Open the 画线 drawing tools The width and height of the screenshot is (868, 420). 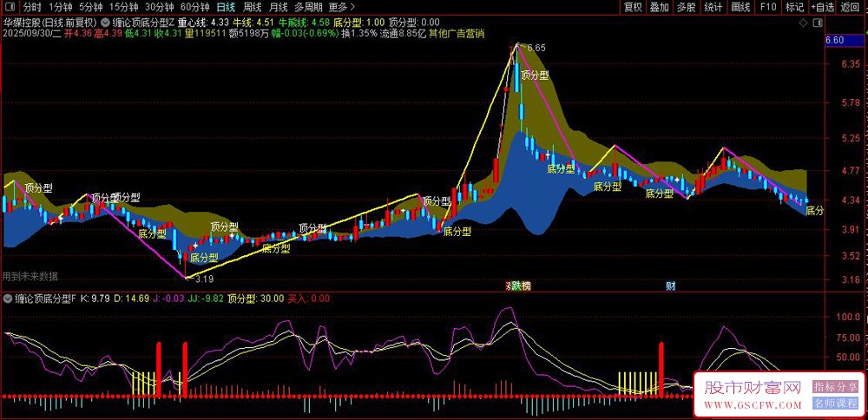(x=740, y=7)
